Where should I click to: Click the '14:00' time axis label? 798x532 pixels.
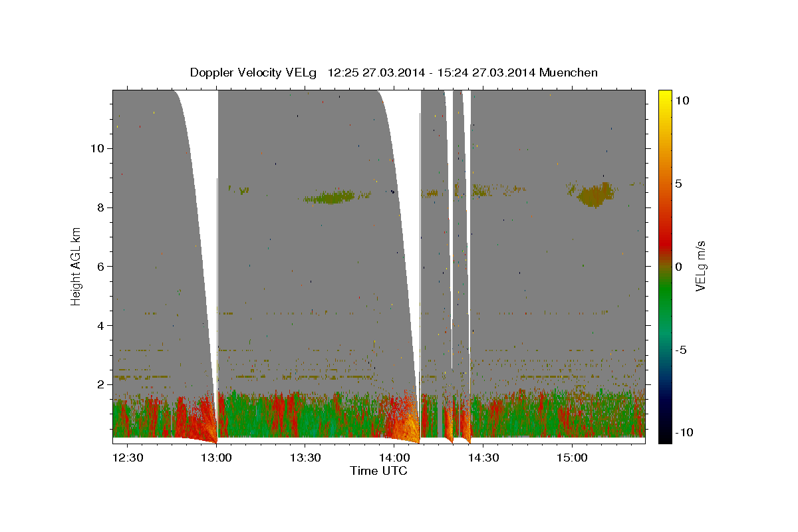[x=394, y=458]
